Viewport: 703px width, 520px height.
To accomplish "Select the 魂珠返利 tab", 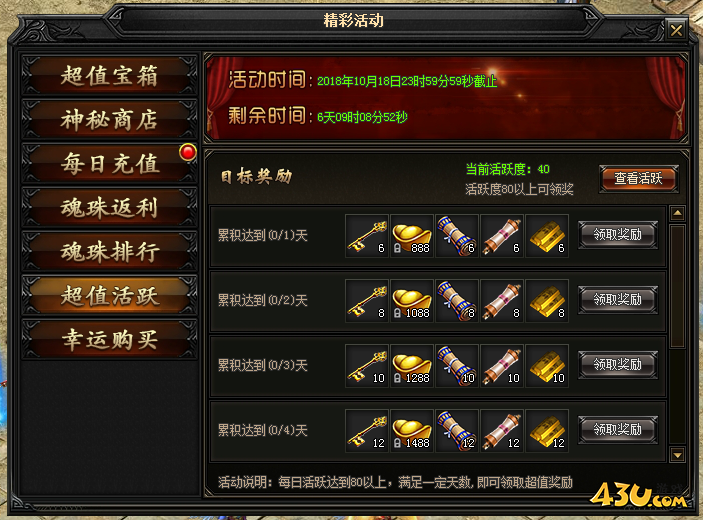I will 109,208.
